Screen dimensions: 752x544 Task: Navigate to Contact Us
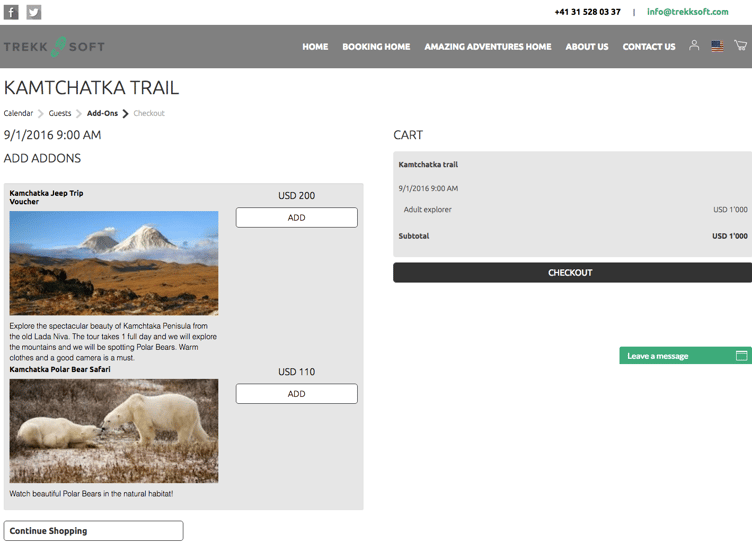coord(649,47)
